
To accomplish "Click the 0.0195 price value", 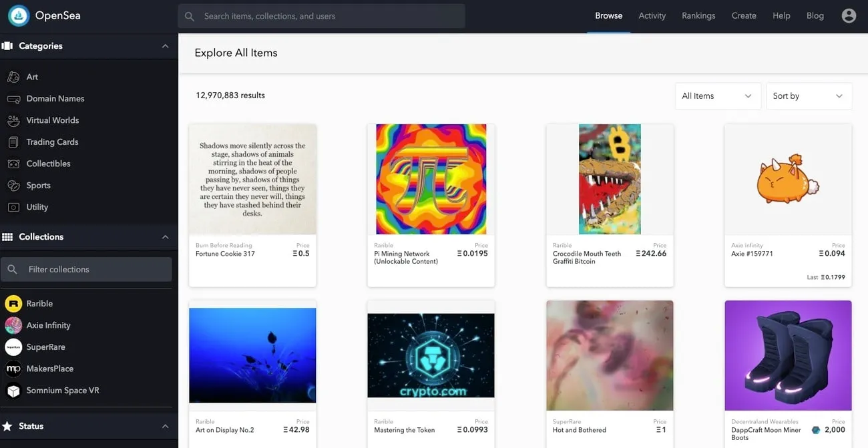I will (472, 254).
